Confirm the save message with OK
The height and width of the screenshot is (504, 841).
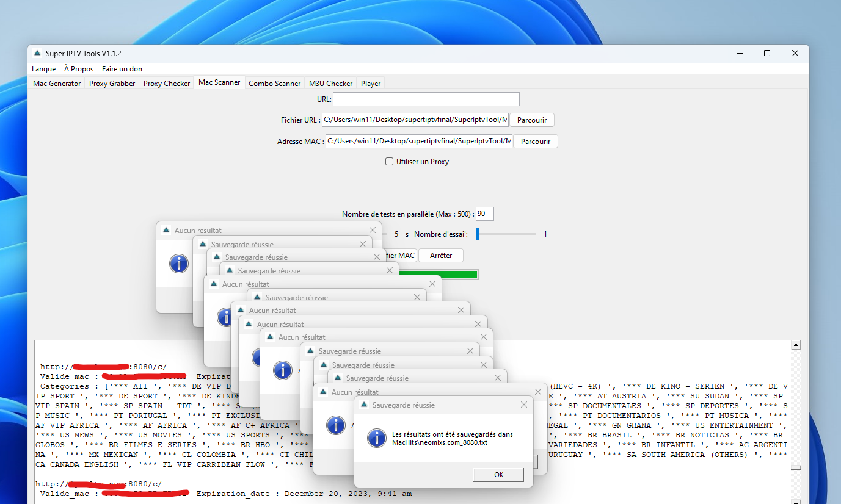point(498,475)
